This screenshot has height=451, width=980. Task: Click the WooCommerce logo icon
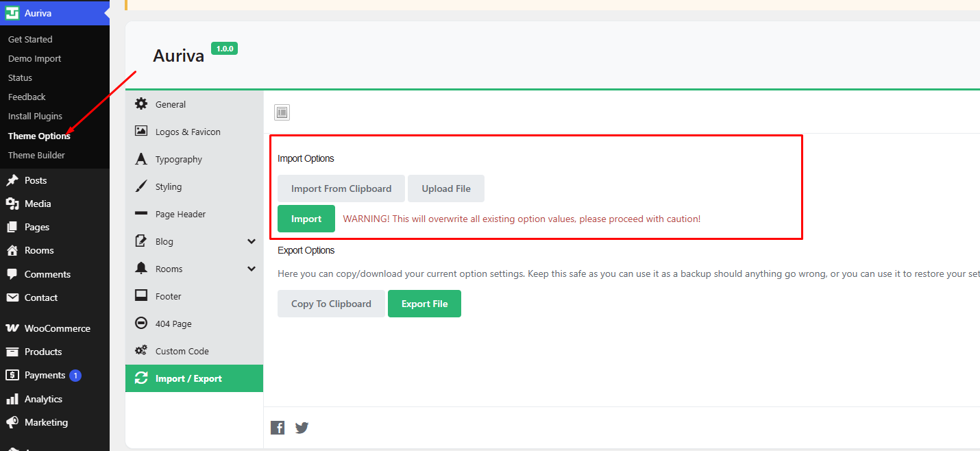(12, 328)
